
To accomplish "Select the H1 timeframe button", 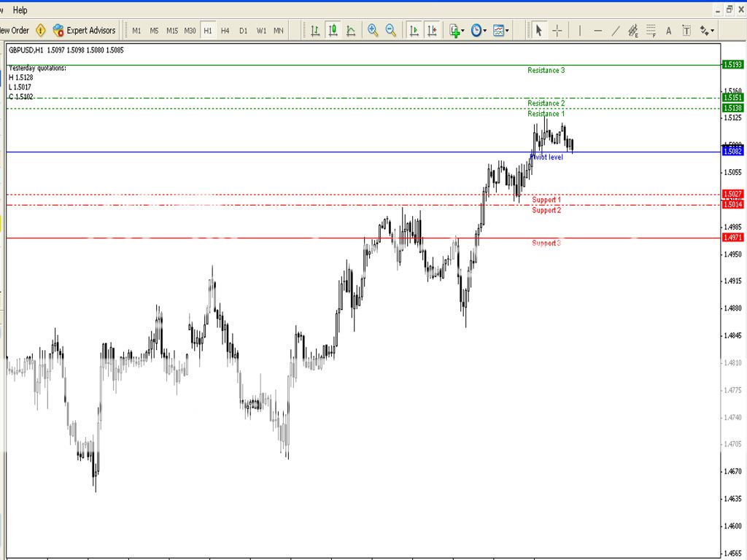I will (x=208, y=31).
